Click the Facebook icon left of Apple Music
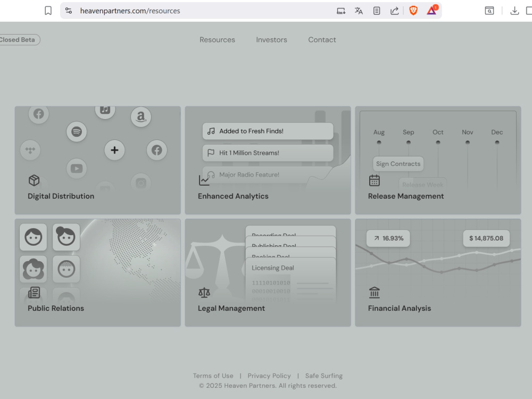 pos(39,114)
